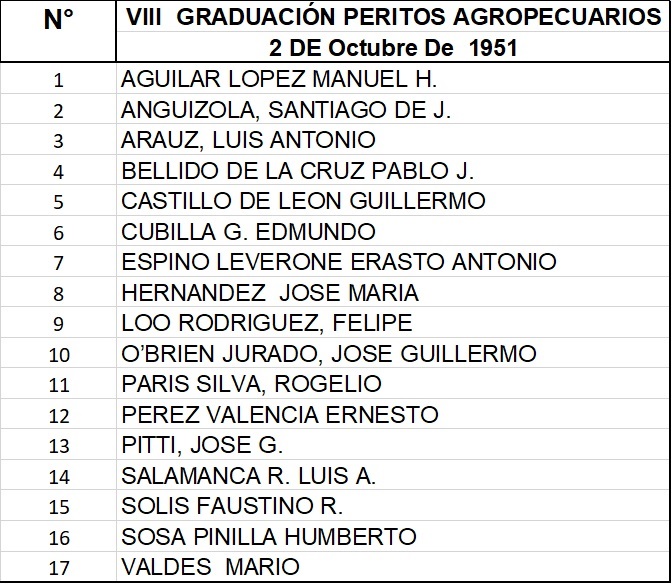Select the date cell 2 DE Octubre De 1951
The image size is (672, 584).
393,47
